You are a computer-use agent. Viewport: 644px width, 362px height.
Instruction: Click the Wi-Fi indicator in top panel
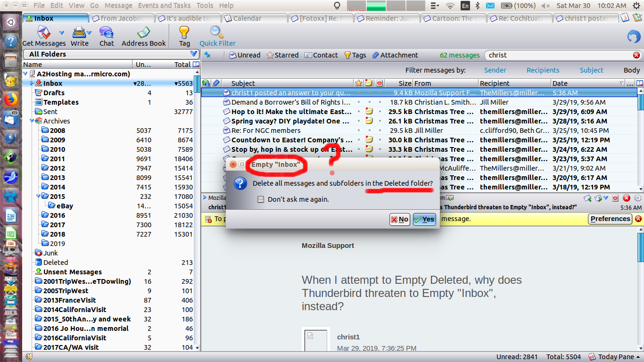click(450, 6)
